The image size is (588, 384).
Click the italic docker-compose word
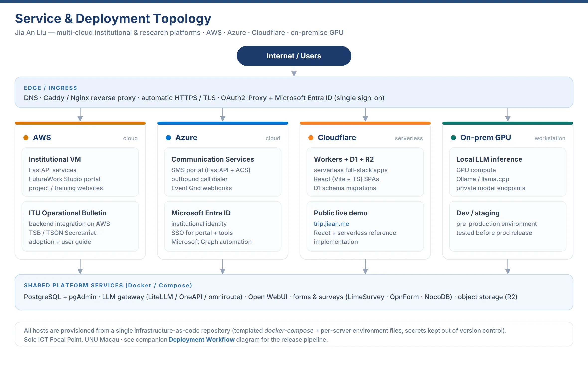pyautogui.click(x=289, y=331)
